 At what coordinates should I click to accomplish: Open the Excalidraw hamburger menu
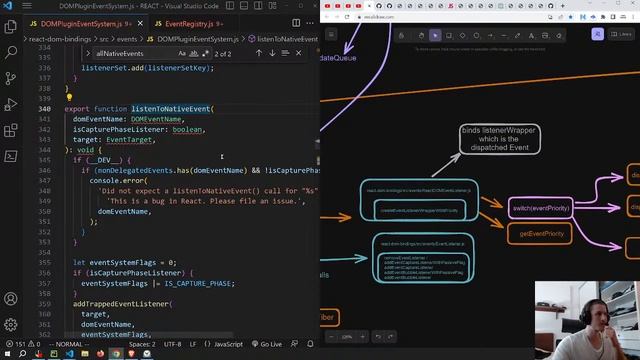click(331, 34)
